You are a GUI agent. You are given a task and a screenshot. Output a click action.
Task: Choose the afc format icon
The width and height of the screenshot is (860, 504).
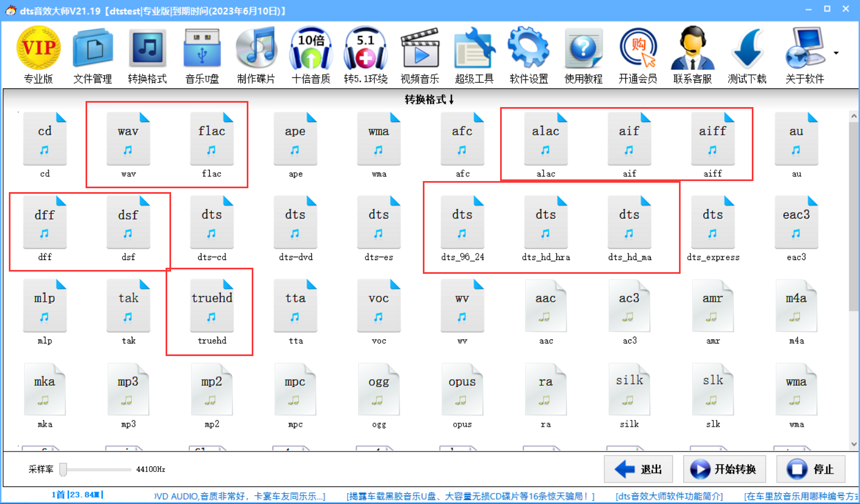click(463, 145)
